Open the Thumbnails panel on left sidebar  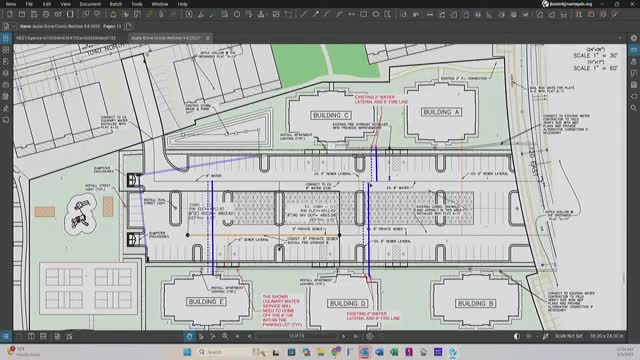[x=6, y=50]
